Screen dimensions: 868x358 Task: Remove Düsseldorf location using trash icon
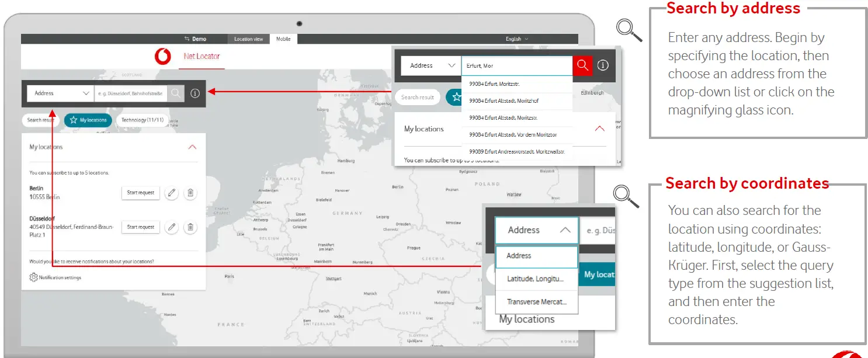190,227
